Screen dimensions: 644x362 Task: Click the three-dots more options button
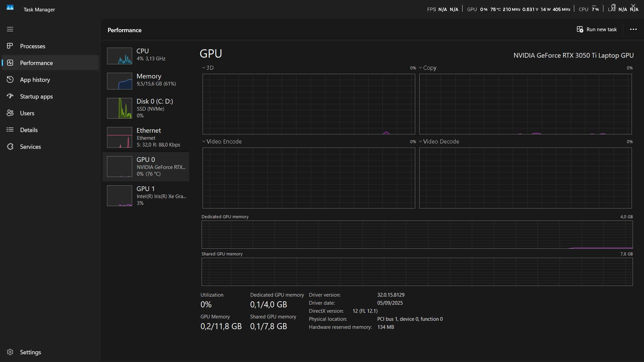tap(633, 29)
